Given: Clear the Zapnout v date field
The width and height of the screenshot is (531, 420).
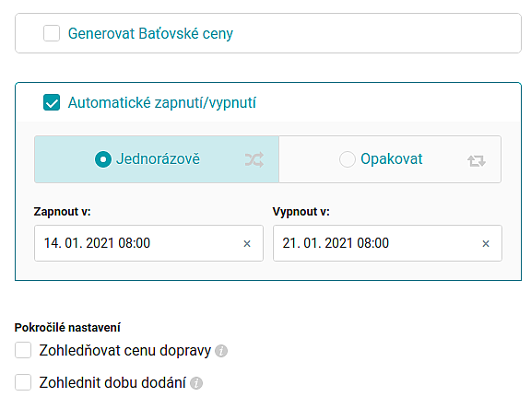Looking at the screenshot, I should pyautogui.click(x=247, y=244).
